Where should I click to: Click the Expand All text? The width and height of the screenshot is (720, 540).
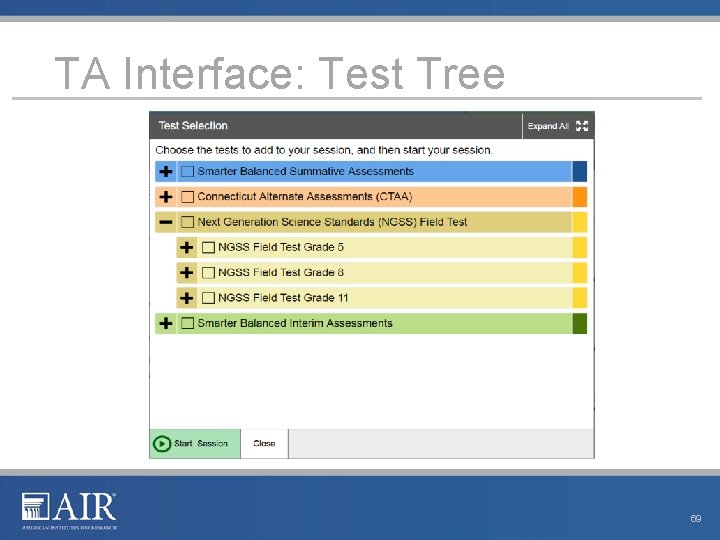548,126
